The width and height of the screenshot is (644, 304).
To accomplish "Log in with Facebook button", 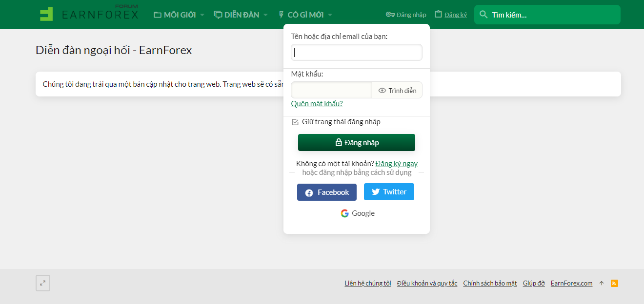I will click(x=327, y=192).
